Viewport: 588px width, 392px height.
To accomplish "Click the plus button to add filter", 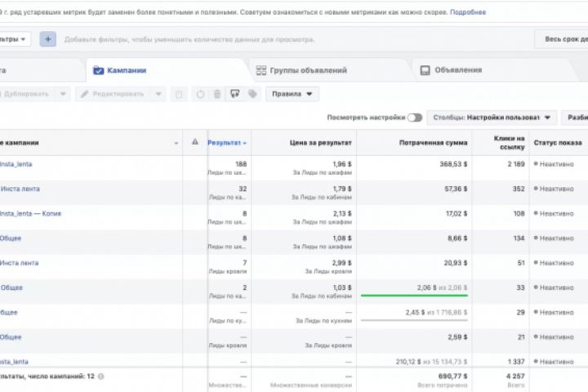I will point(48,39).
